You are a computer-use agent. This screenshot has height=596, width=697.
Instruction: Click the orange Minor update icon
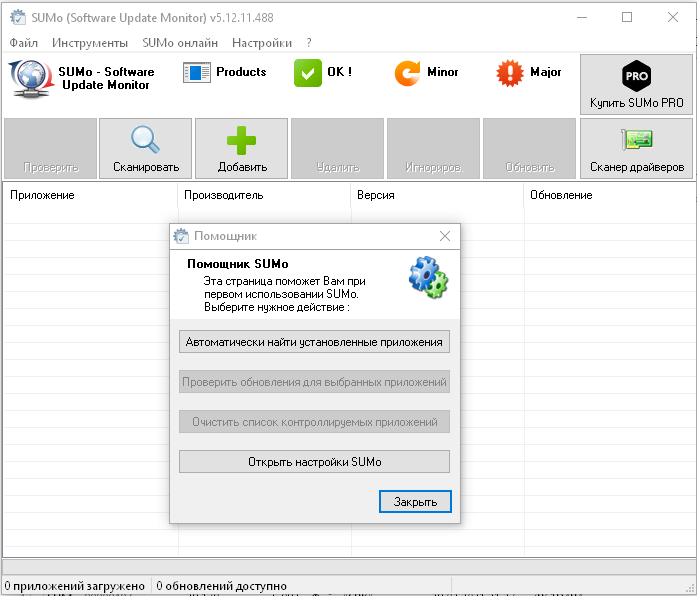coord(407,72)
